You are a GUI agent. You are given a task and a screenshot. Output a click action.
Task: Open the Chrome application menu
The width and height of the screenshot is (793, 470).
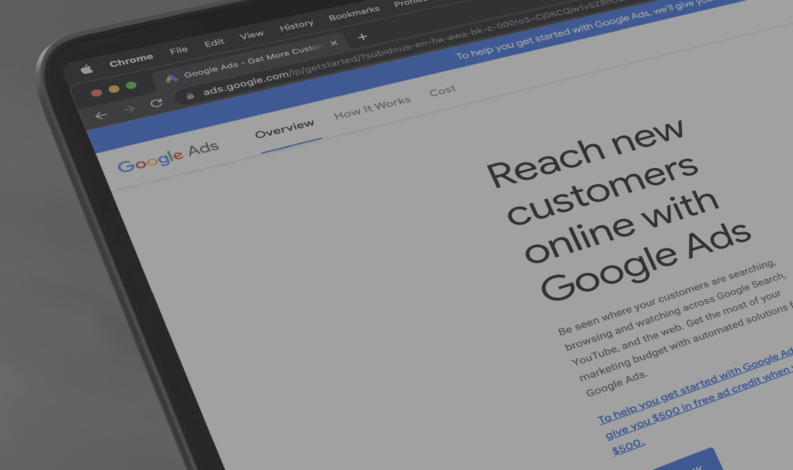click(131, 60)
